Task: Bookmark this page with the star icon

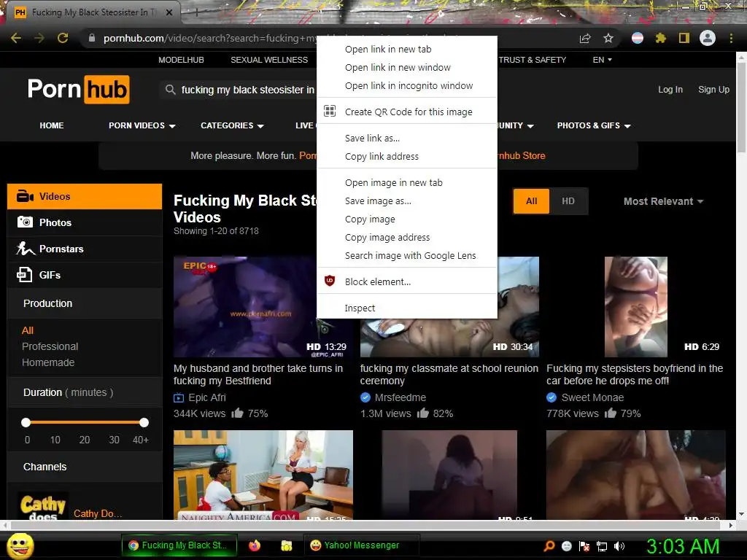Action: (608, 38)
